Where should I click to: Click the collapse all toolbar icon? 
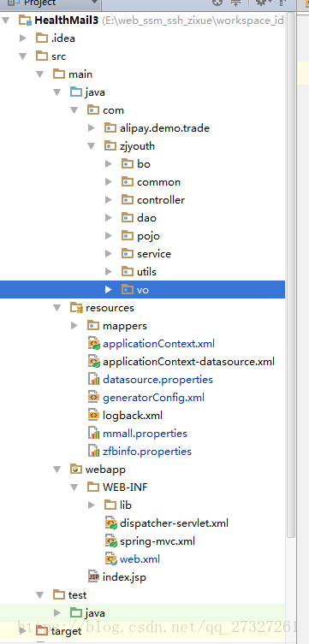236,3
